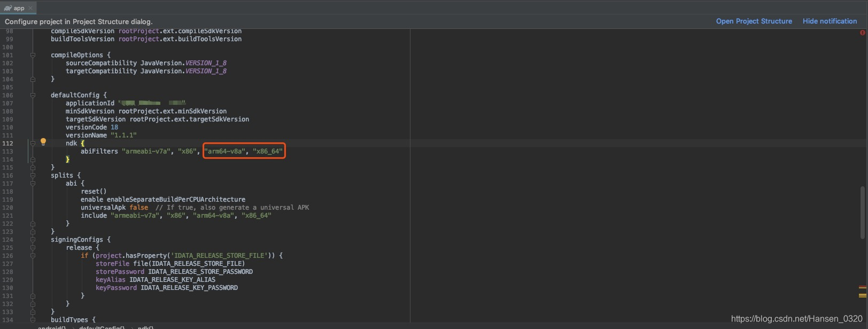Click line number 120 in the gutter
This screenshot has width=868, height=329.
pos(7,208)
